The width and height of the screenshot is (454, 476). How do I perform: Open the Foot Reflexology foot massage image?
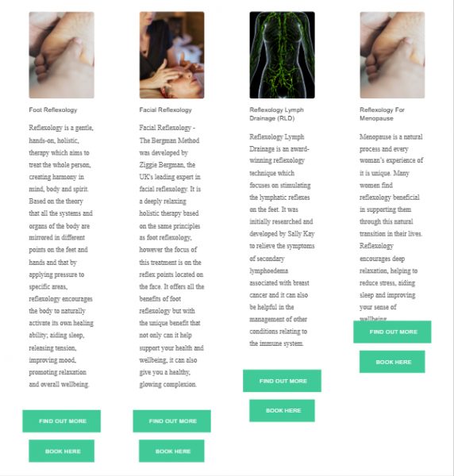tap(62, 55)
